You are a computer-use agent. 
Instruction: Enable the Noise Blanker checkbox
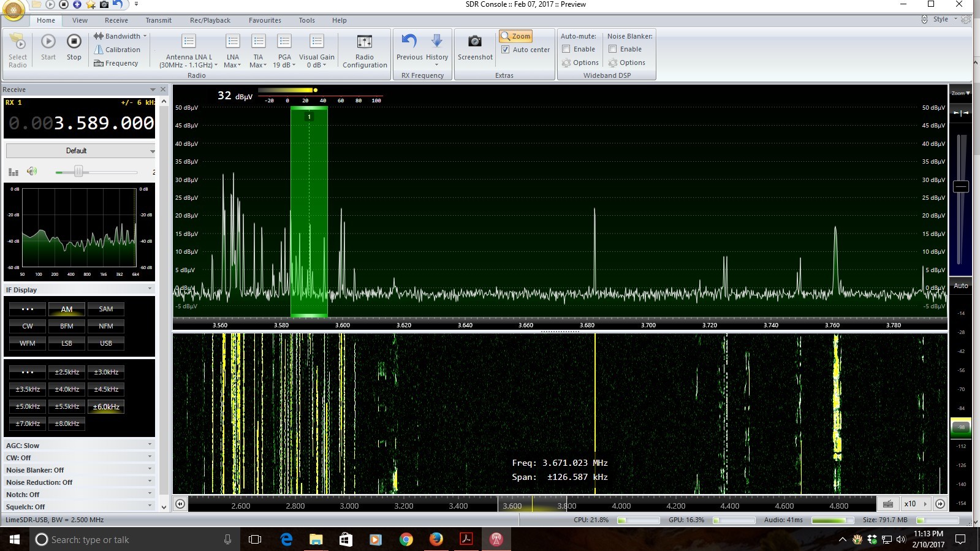click(x=612, y=49)
